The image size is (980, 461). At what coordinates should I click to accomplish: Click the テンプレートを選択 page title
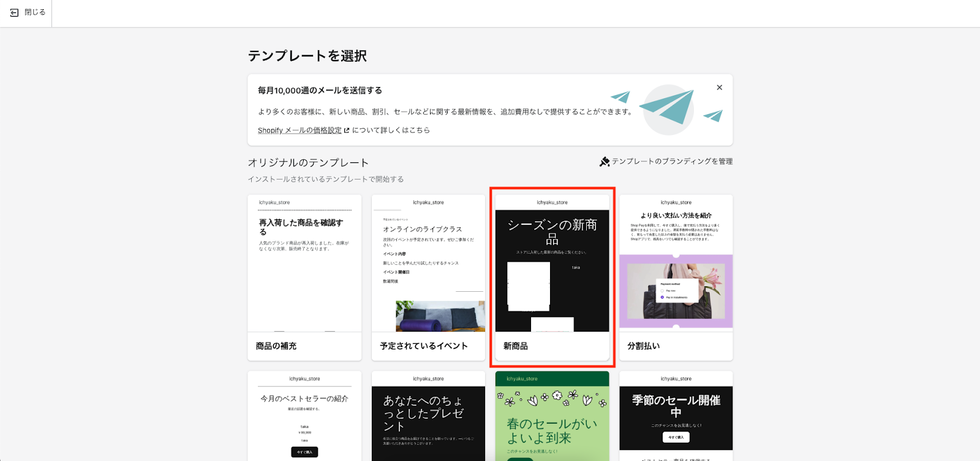[x=307, y=56]
